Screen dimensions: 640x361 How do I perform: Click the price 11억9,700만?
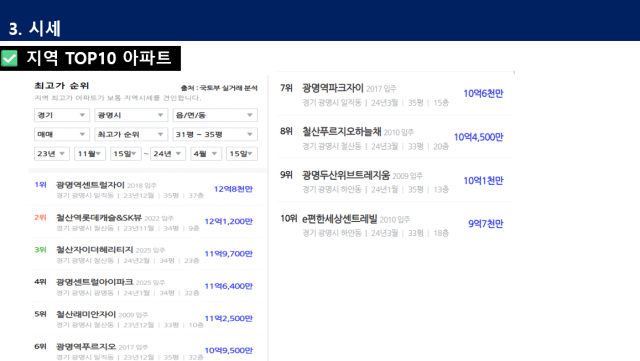pyautogui.click(x=229, y=254)
